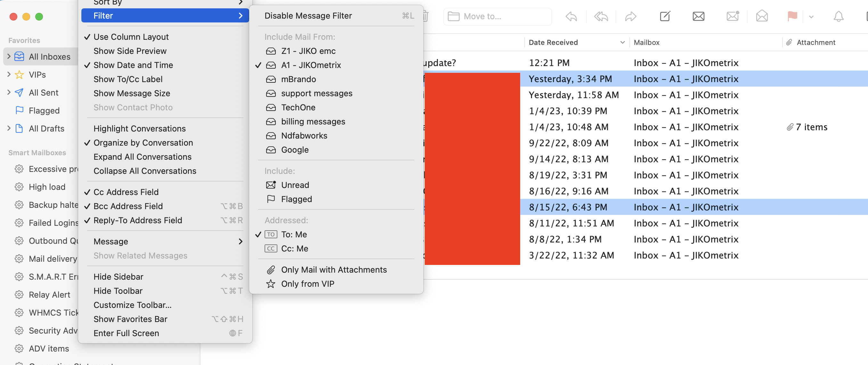This screenshot has width=868, height=365.
Task: Expand the VIPs mailbox group
Action: tap(8, 74)
